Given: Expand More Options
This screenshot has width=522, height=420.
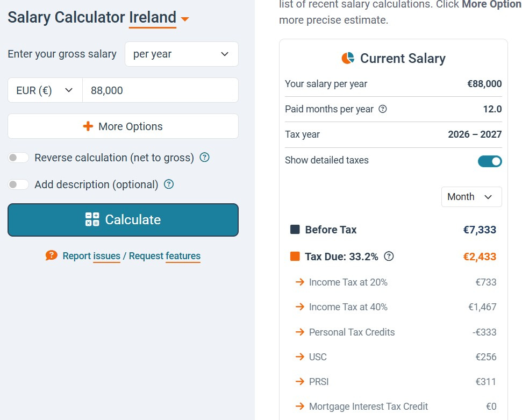Looking at the screenshot, I should pos(123,126).
